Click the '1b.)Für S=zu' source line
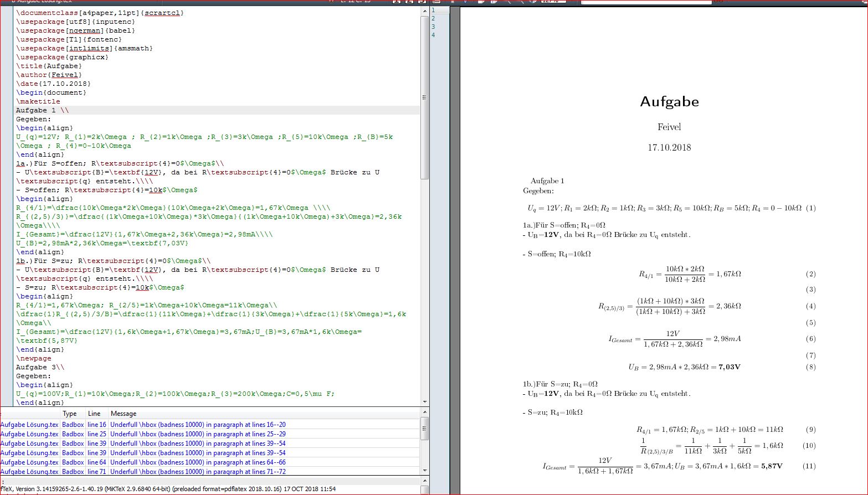Screen dimensions: 868x495 (x=113, y=261)
